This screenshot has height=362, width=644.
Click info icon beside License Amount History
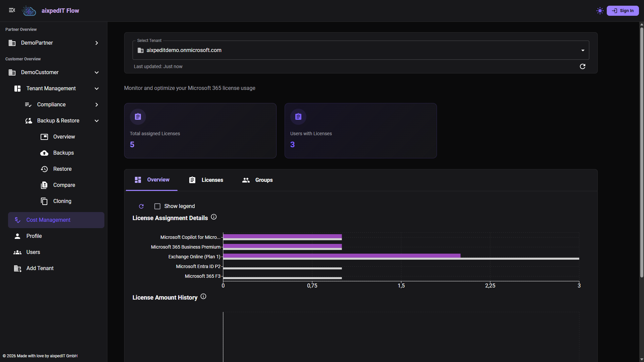click(x=203, y=297)
